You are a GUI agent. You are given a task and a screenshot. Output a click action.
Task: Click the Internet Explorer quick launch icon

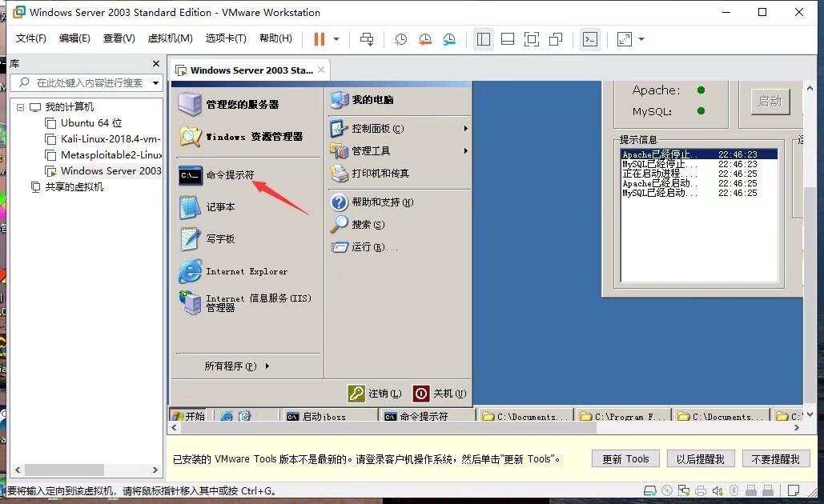(227, 416)
